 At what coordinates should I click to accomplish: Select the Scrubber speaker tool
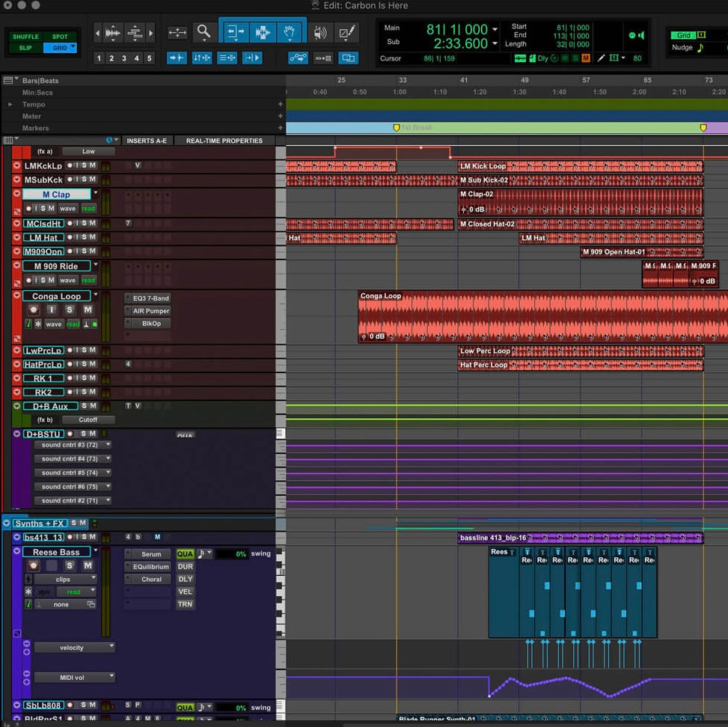(x=320, y=31)
